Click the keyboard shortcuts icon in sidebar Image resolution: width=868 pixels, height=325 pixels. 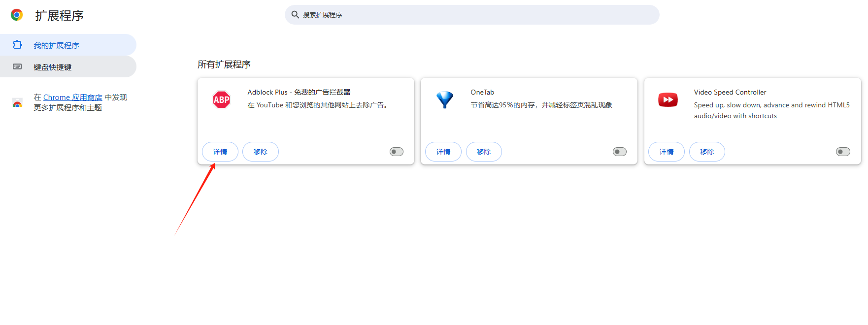pos(17,66)
